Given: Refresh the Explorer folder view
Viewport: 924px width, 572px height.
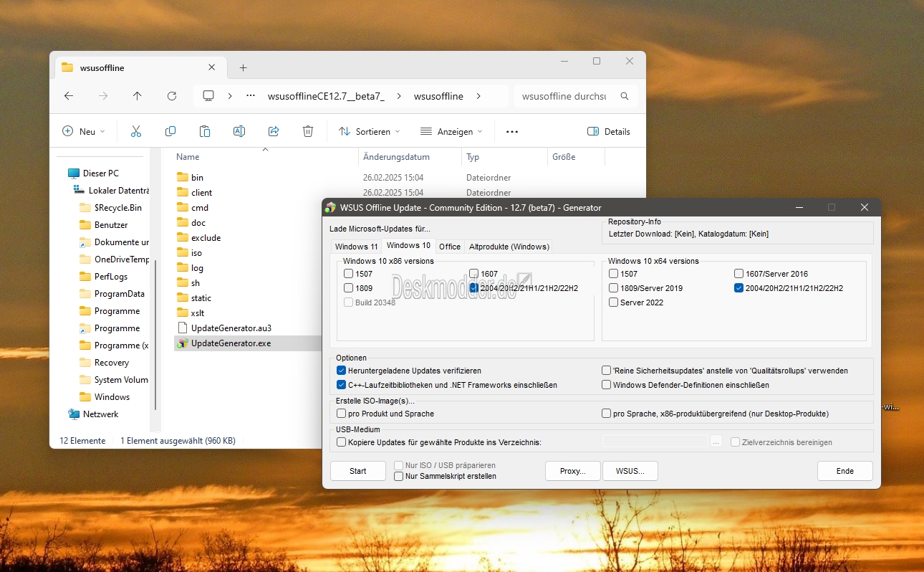Looking at the screenshot, I should pos(172,96).
